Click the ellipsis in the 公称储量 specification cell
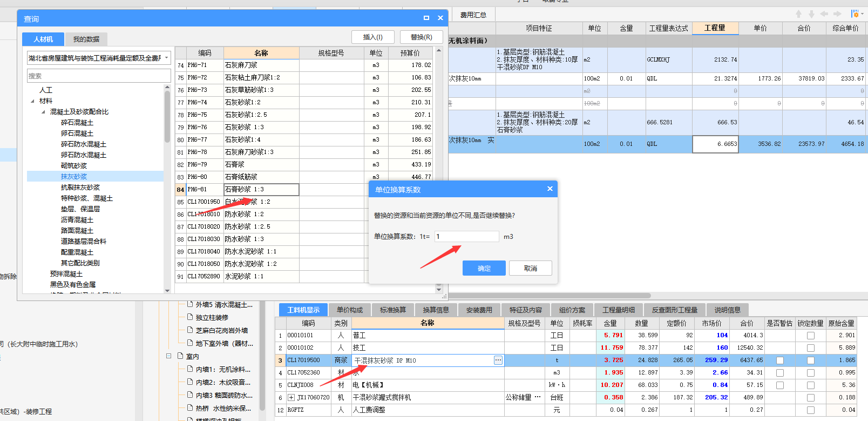The width and height of the screenshot is (868, 421). click(538, 397)
